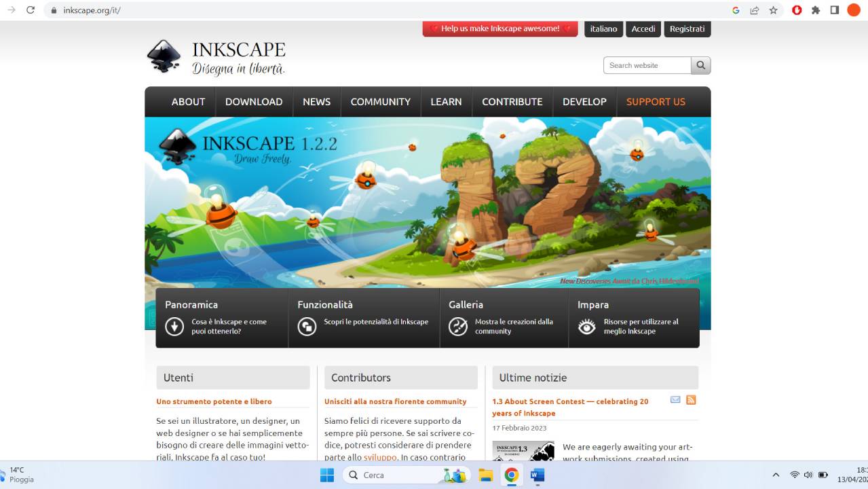The height and width of the screenshot is (489, 868).
Task: Open File Explorer from the taskbar
Action: point(485,475)
